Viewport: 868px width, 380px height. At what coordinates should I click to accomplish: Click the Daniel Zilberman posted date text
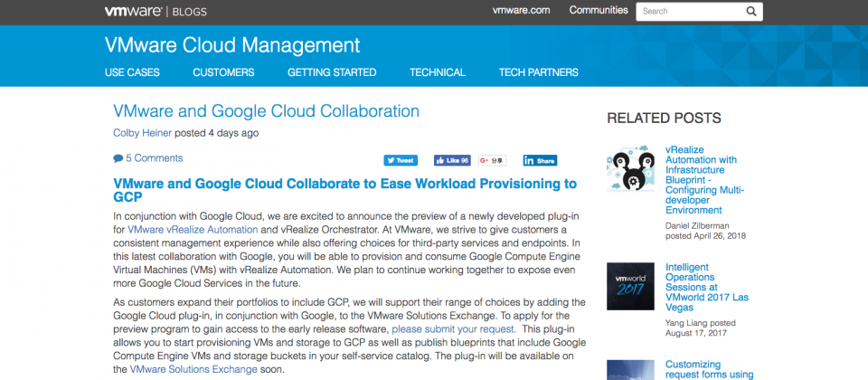[x=705, y=231]
